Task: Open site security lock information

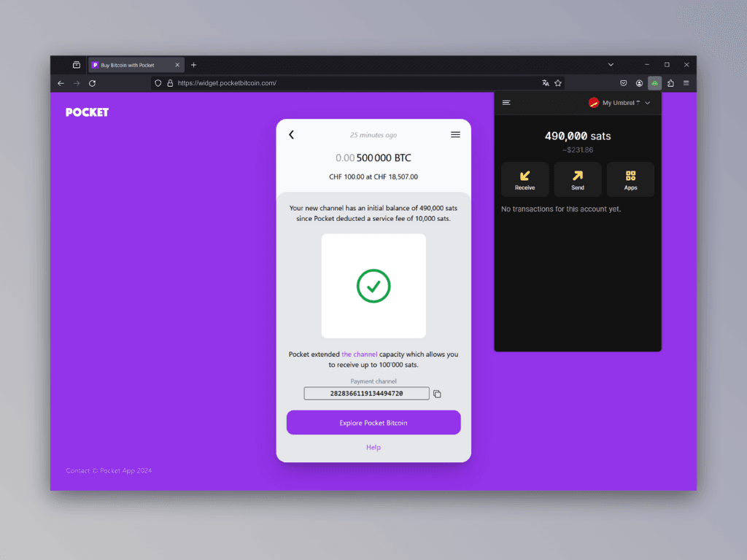Action: pyautogui.click(x=170, y=83)
